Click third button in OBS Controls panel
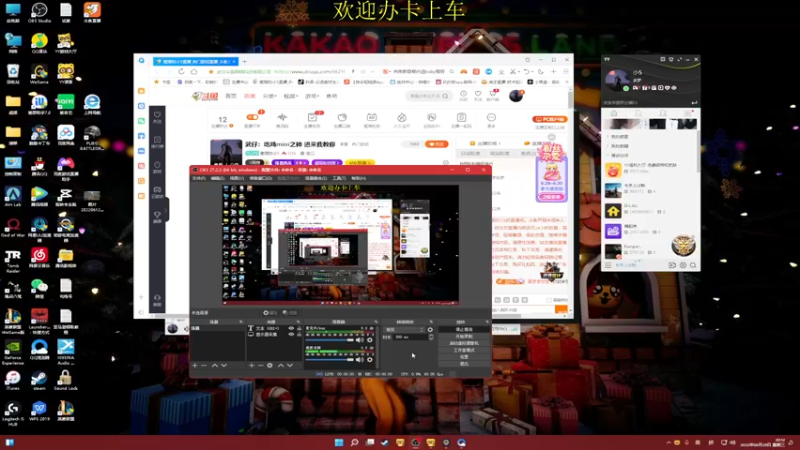800x450 pixels. pos(464,343)
